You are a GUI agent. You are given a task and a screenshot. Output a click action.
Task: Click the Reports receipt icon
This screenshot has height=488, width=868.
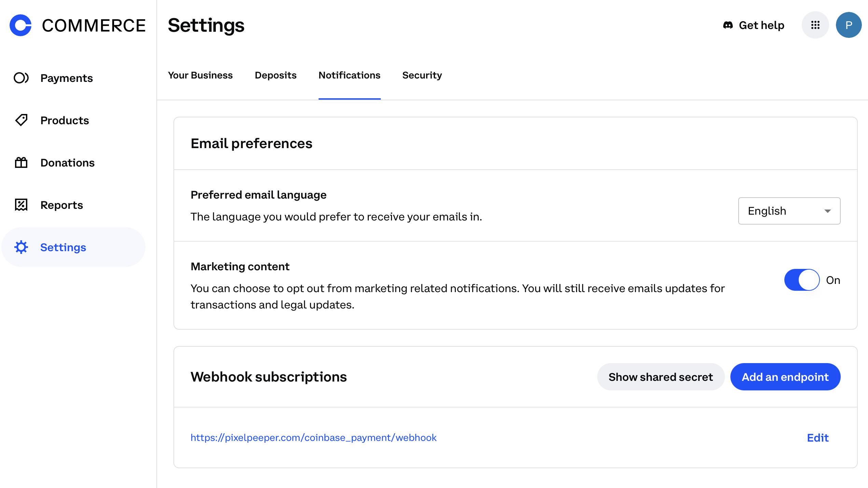(21, 205)
